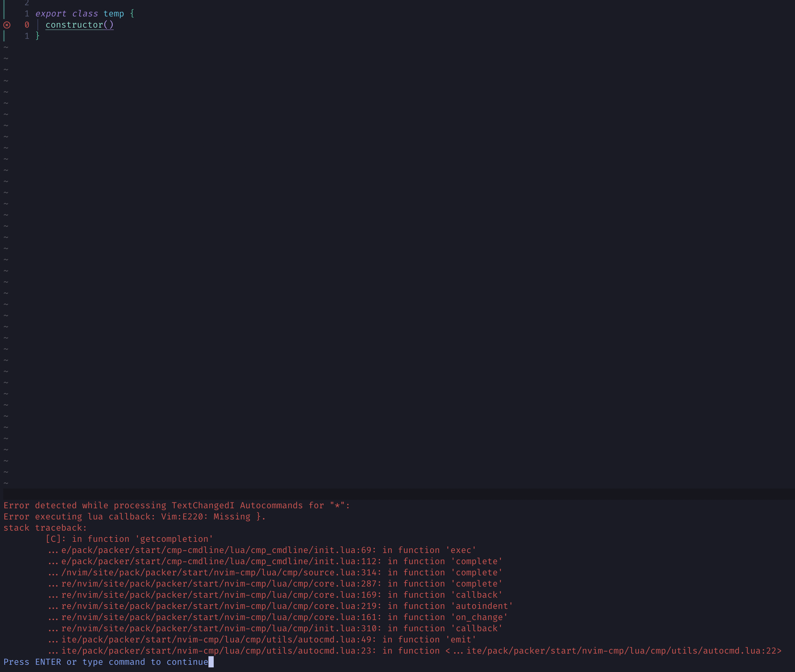Place cursor on 'constructor()' text
The width and height of the screenshot is (795, 672).
[x=79, y=25]
